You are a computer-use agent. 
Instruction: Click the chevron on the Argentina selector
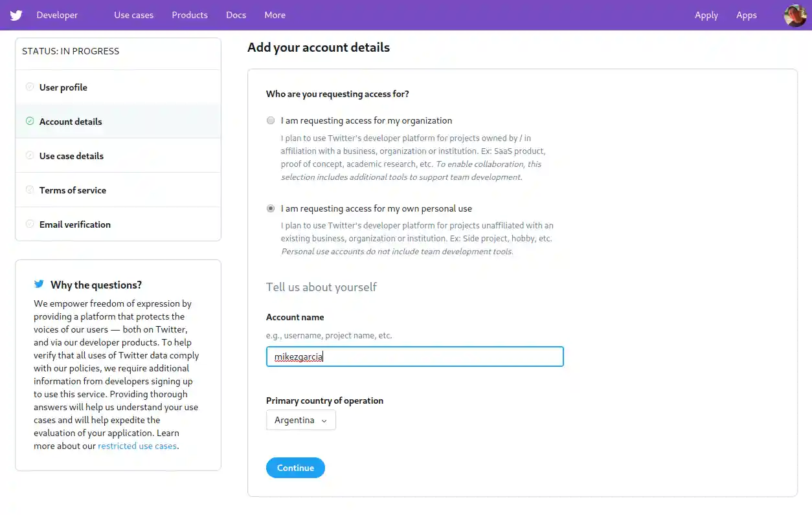coord(325,420)
